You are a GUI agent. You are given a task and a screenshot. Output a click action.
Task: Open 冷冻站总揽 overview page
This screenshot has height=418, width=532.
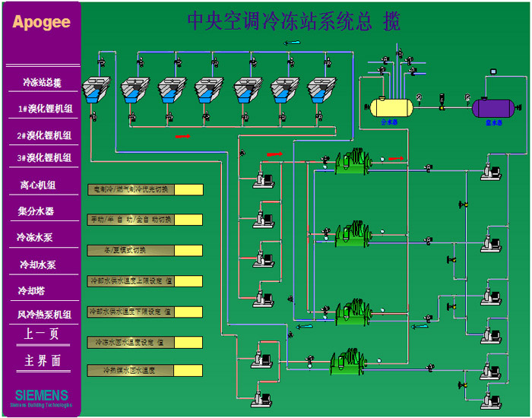click(42, 82)
